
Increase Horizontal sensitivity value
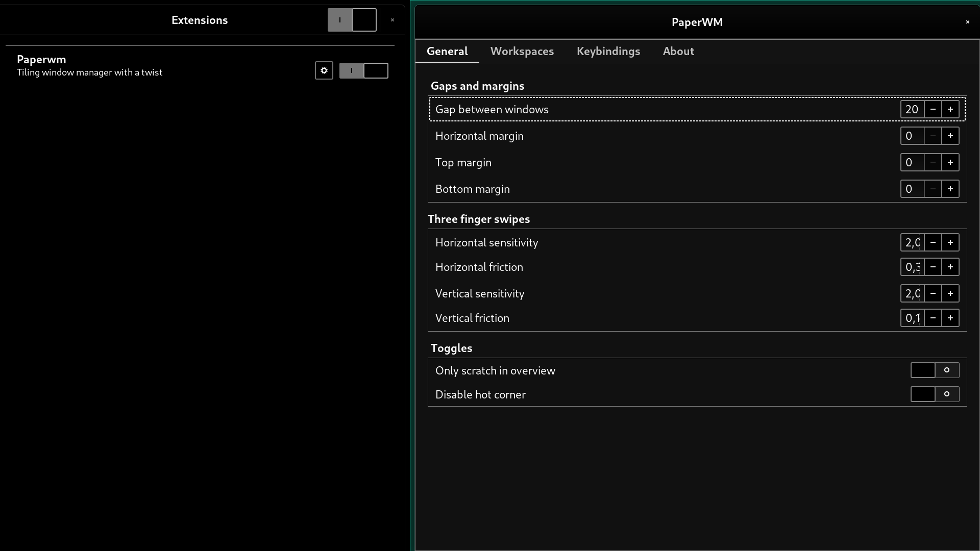pyautogui.click(x=950, y=242)
